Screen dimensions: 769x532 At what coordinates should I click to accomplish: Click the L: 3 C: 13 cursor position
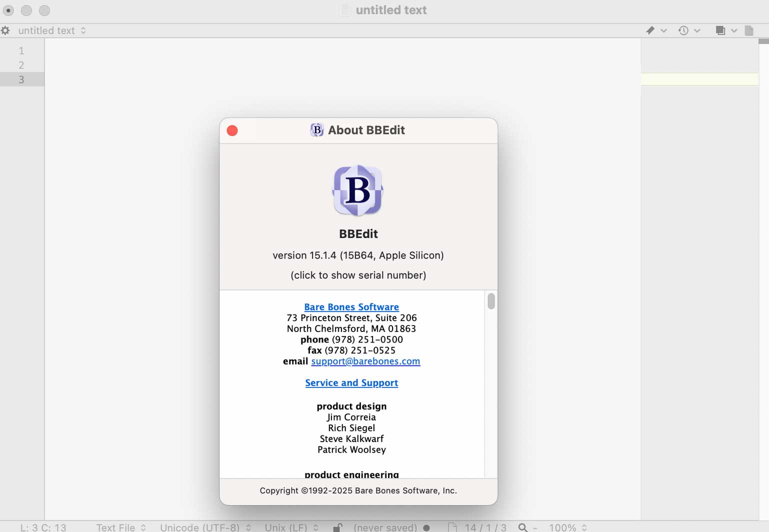tap(43, 527)
